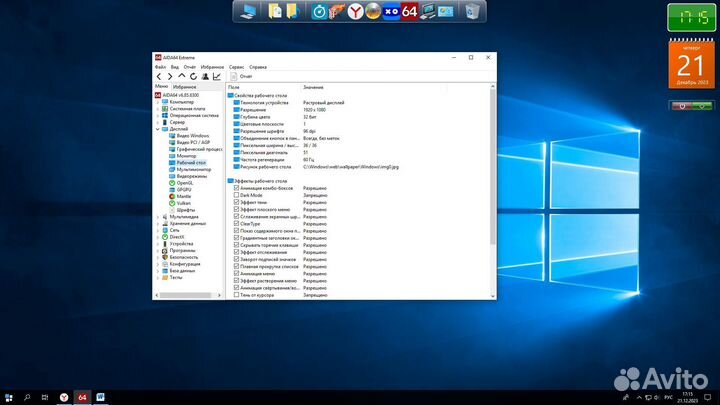Toggle the Тень от курсора checkbox
Screen dimensions: 720x405
(236, 295)
